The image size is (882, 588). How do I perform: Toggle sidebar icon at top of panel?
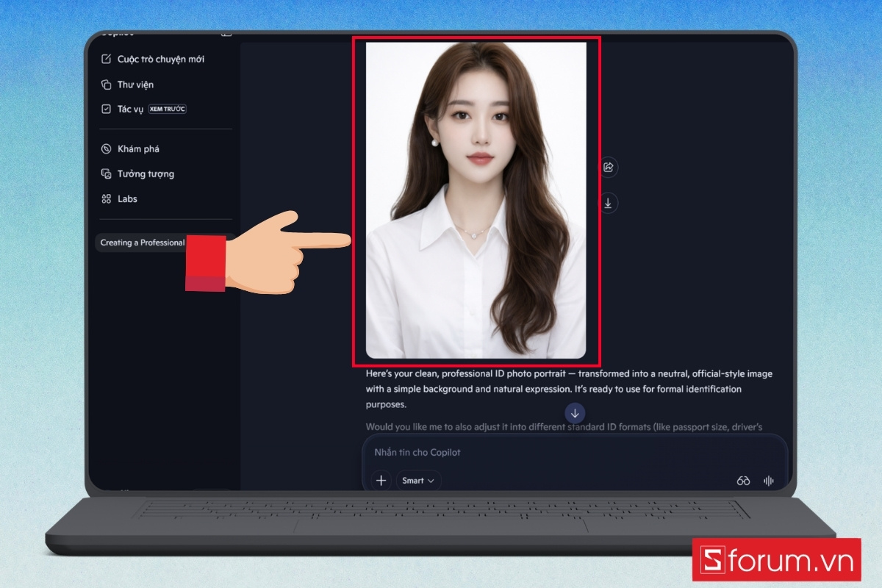pos(226,34)
